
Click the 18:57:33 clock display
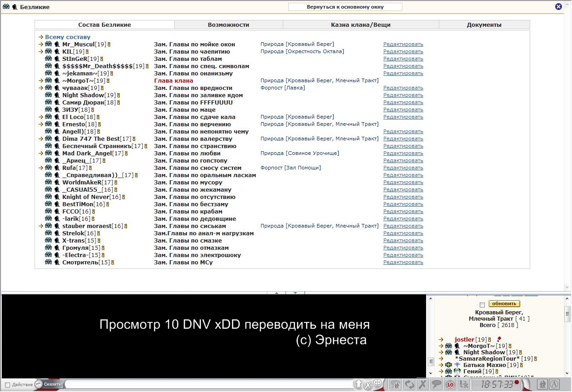coord(496,384)
